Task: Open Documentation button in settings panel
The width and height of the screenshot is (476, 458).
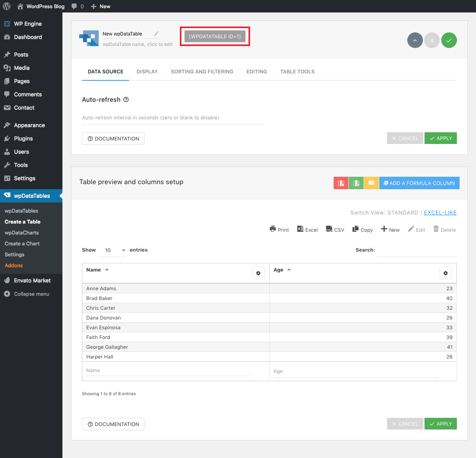Action: pyautogui.click(x=113, y=138)
